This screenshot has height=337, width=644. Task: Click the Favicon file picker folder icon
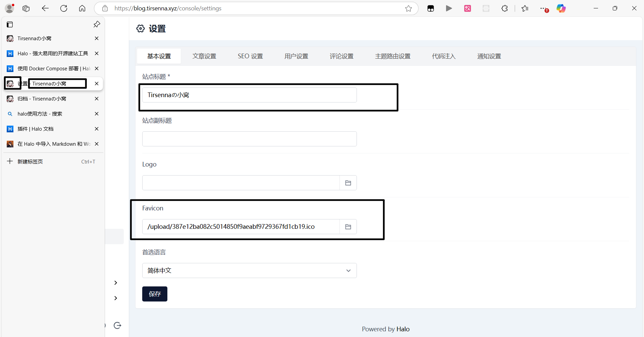click(348, 227)
